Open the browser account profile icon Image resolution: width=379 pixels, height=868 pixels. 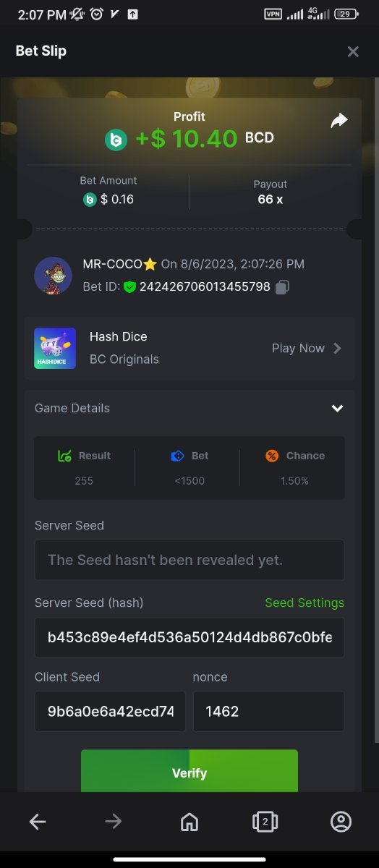(x=341, y=821)
